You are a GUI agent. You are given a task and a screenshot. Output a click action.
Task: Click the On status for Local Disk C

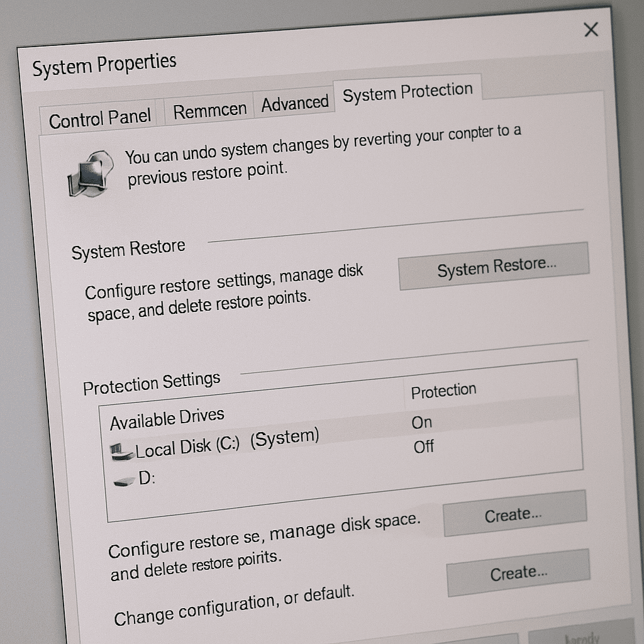422,423
